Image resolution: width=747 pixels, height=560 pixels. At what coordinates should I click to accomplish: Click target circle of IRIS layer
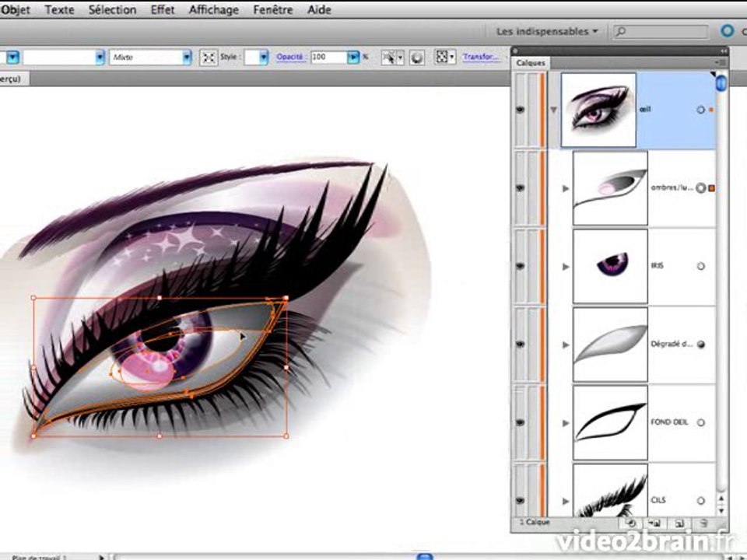701,266
